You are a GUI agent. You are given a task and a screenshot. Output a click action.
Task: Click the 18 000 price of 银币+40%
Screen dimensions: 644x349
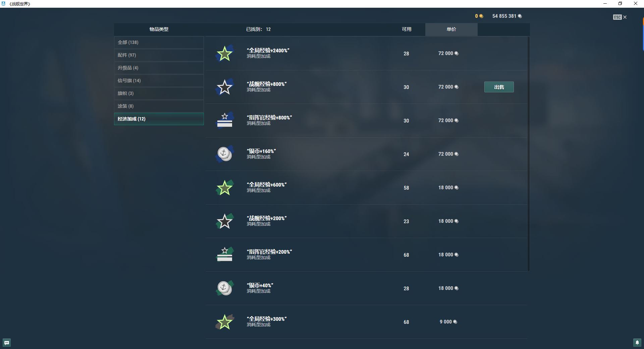[445, 288]
